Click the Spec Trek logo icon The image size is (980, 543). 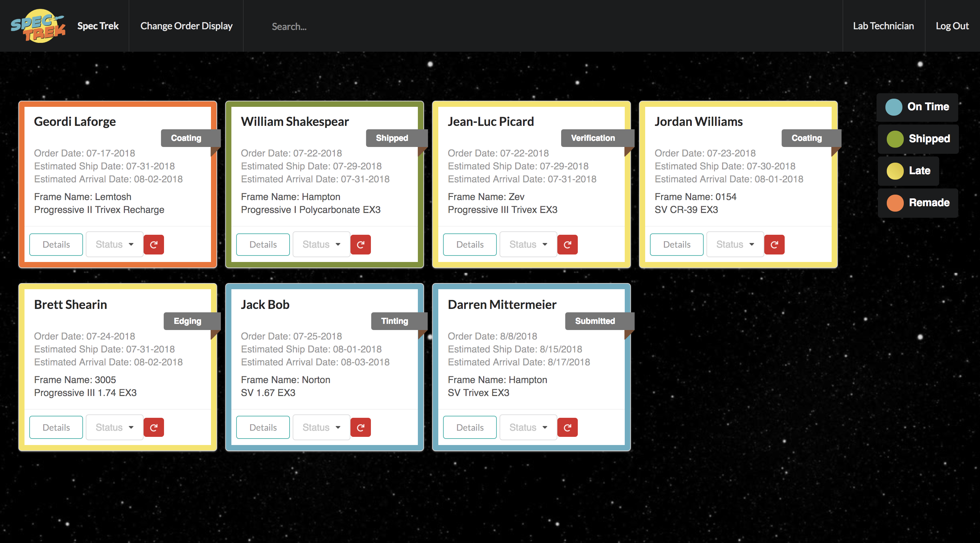pyautogui.click(x=38, y=26)
